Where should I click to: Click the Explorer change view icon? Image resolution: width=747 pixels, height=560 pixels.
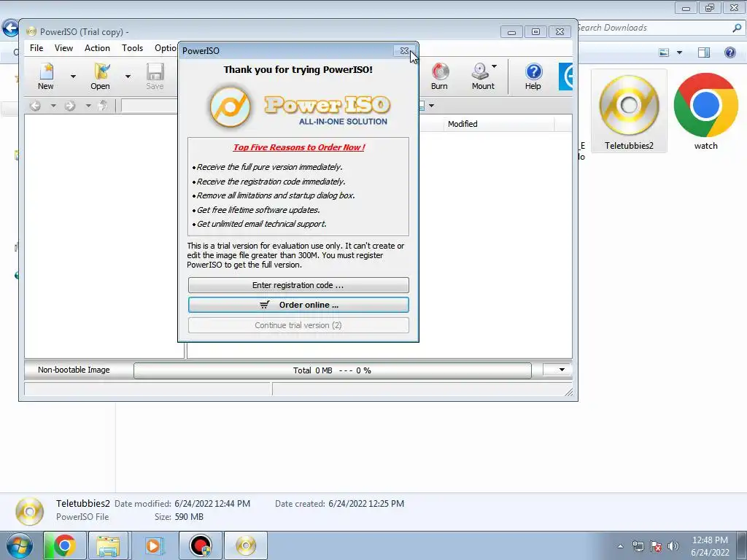[664, 52]
